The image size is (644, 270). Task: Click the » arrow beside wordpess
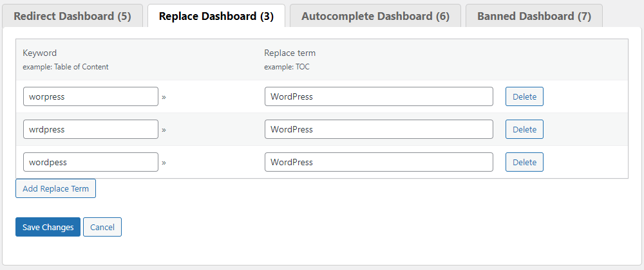[x=164, y=163]
